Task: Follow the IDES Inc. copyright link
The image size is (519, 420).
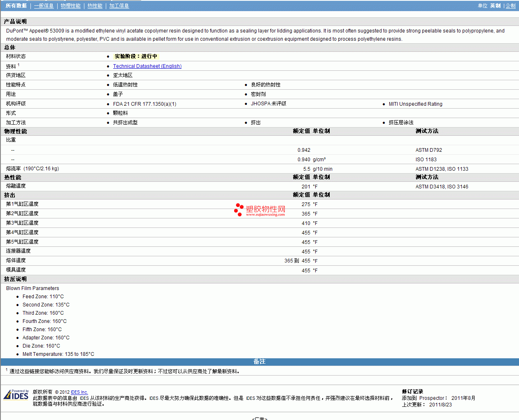Action: click(79, 392)
